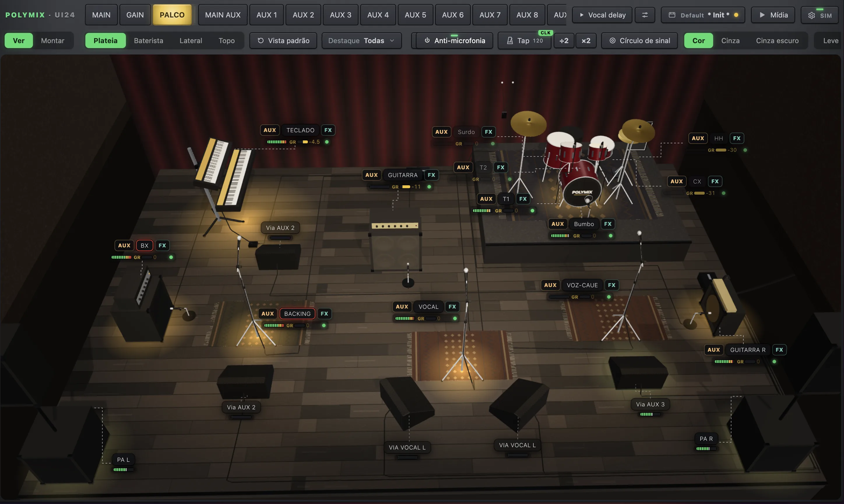This screenshot has width=844, height=504.
Task: Toggle Anti-microfonia power button
Action: click(x=454, y=41)
